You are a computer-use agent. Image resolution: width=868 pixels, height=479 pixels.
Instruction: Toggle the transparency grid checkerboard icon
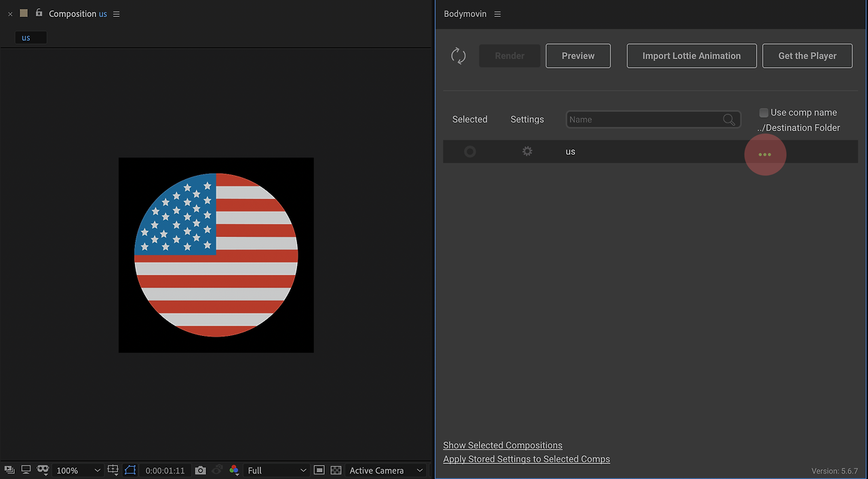click(x=336, y=470)
